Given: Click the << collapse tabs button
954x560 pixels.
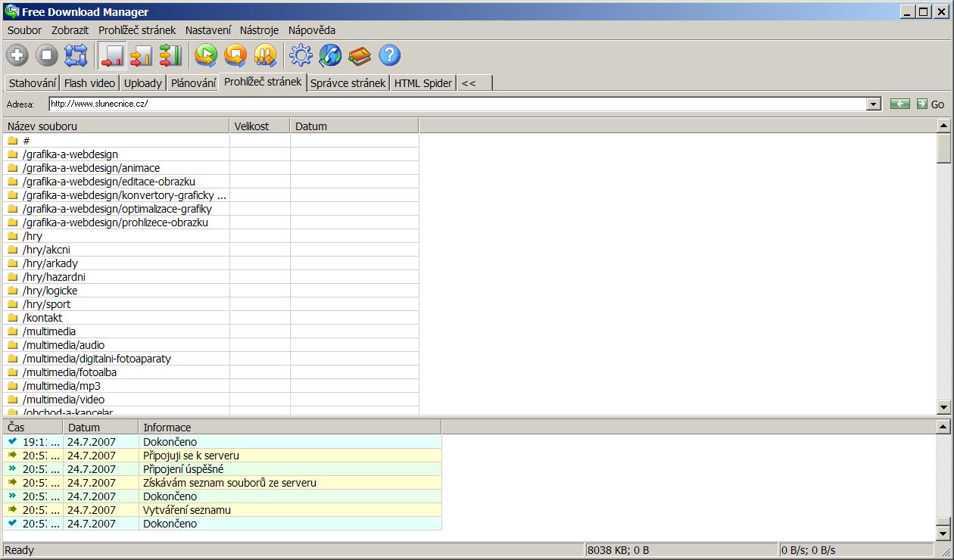Looking at the screenshot, I should tap(475, 83).
